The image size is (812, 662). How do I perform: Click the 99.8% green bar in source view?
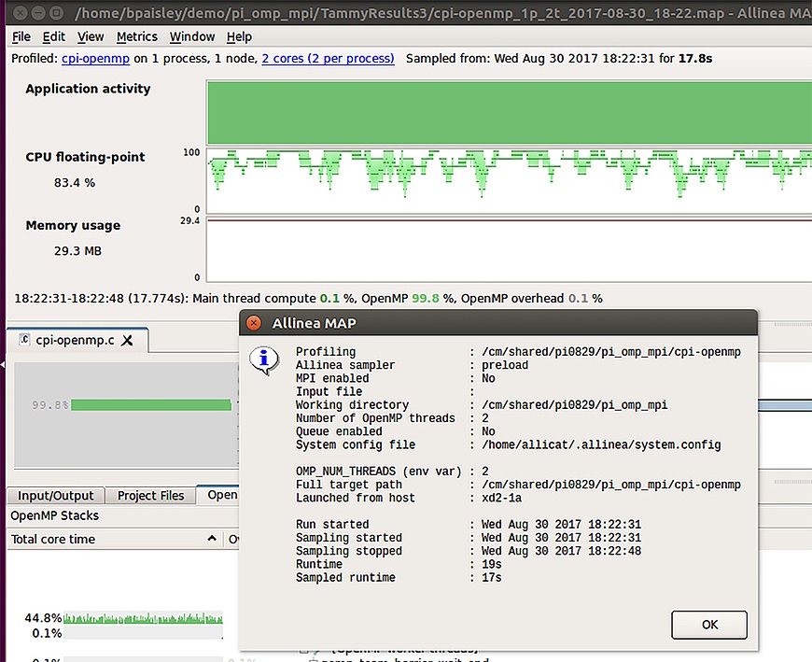point(151,404)
